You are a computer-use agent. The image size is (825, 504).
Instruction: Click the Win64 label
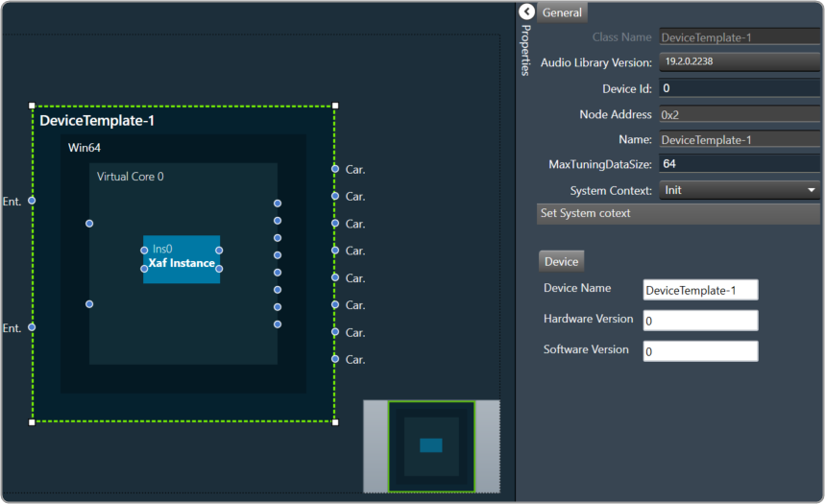coord(85,148)
